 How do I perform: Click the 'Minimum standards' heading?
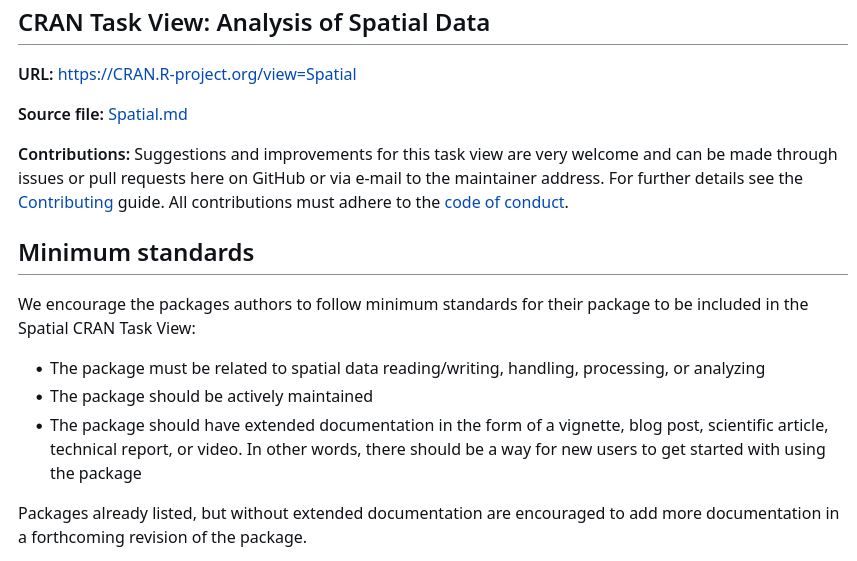coord(136,253)
